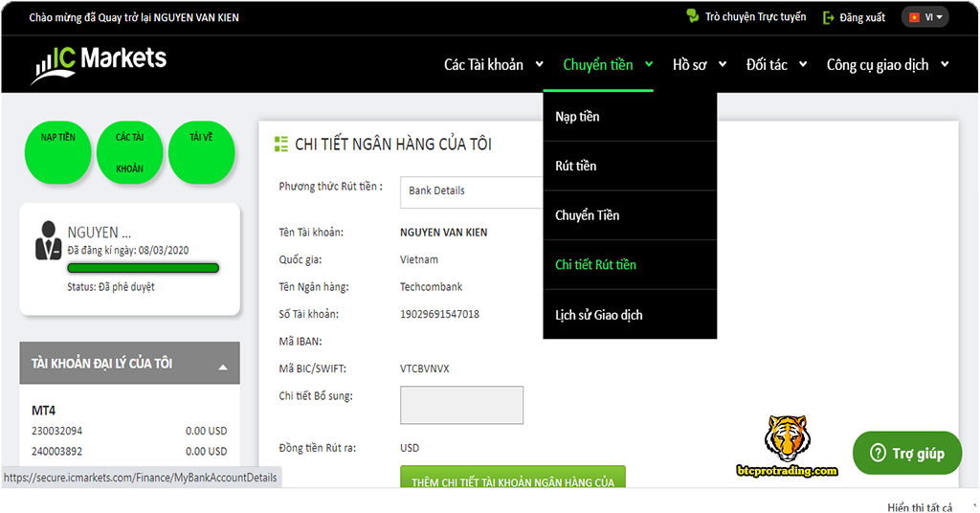Click MT4 account 240003892
The width and height of the screenshot is (980, 513).
[x=56, y=451]
